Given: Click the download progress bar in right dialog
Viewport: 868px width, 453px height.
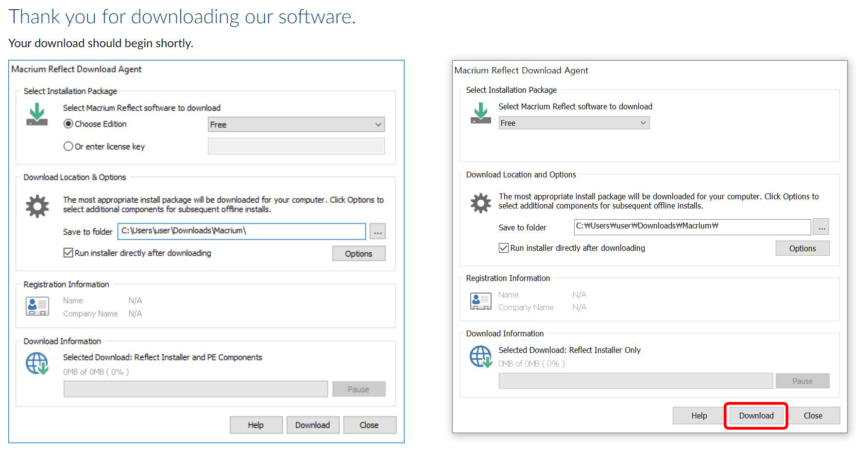Looking at the screenshot, I should [636, 381].
